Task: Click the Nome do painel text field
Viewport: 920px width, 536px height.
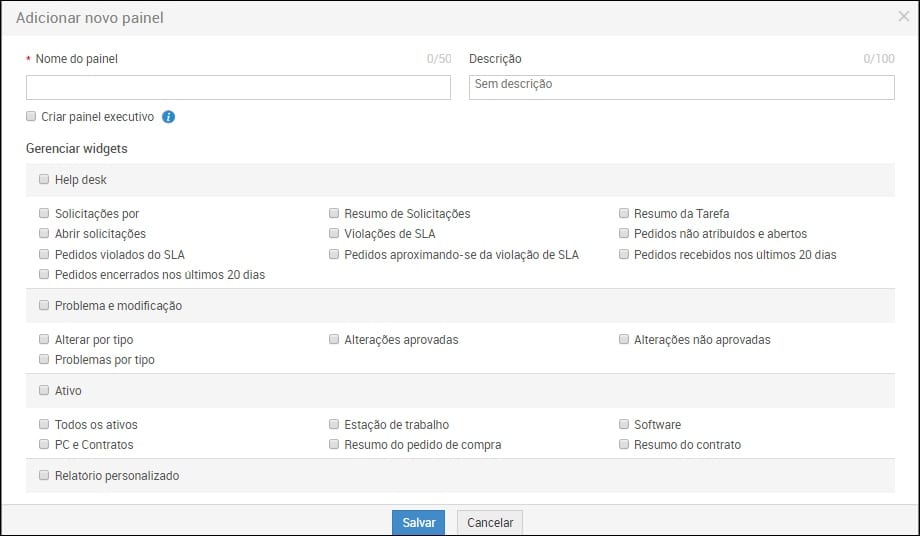Action: pos(238,88)
